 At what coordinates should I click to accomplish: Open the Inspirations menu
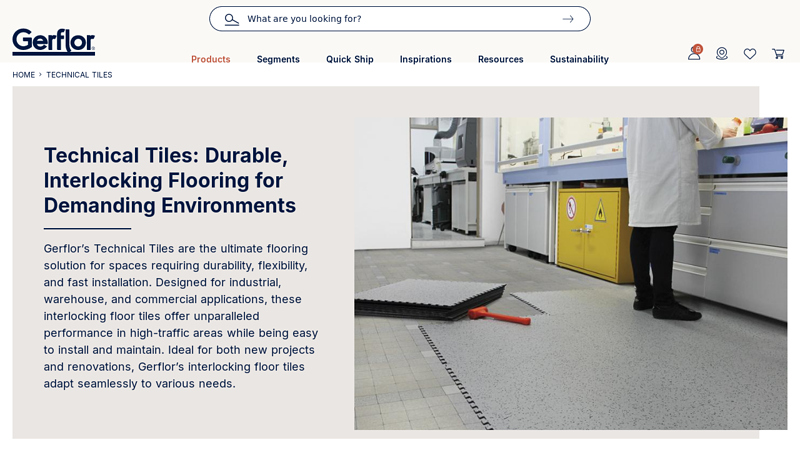click(x=426, y=59)
